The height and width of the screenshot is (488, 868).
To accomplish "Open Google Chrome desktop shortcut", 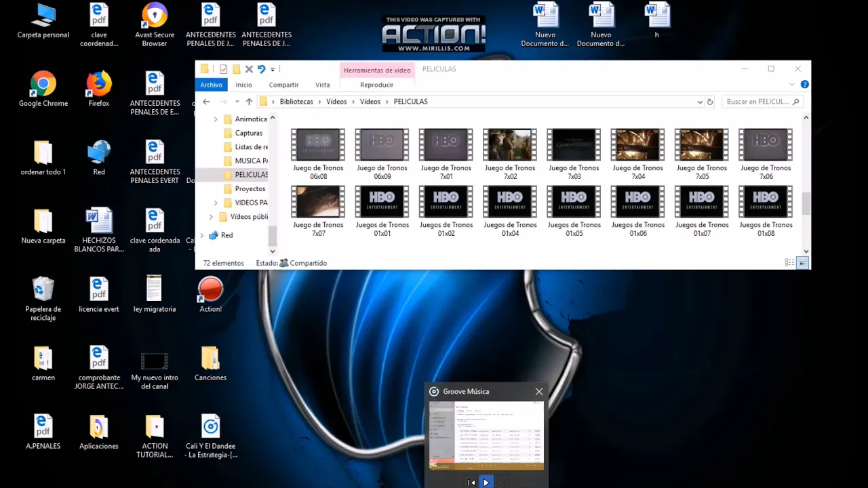I will click(x=43, y=89).
